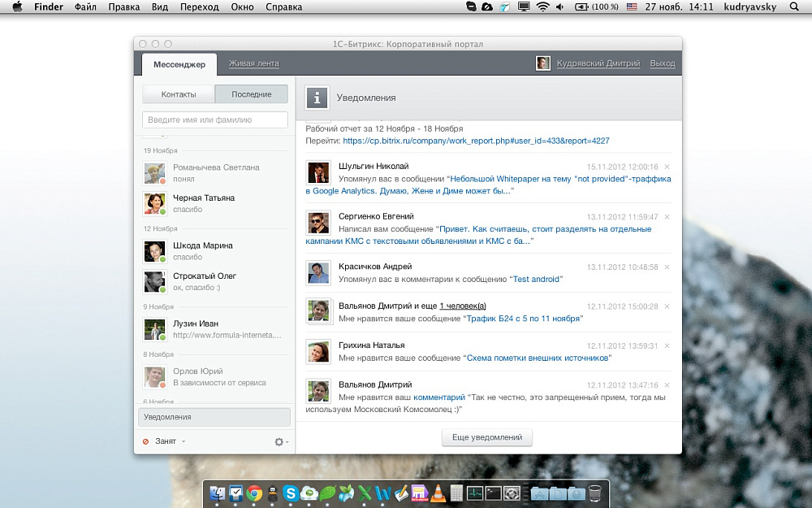
Task: Open Схема пометки внешних источников link
Action: coord(538,358)
